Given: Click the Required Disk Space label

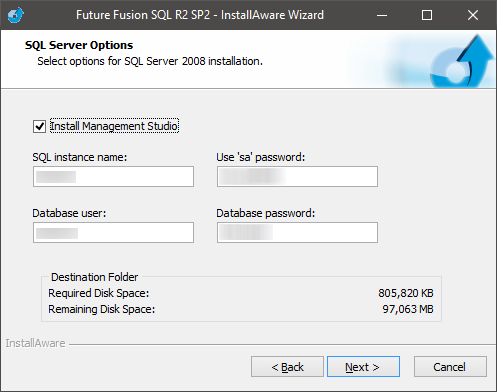Looking at the screenshot, I should 99,293.
